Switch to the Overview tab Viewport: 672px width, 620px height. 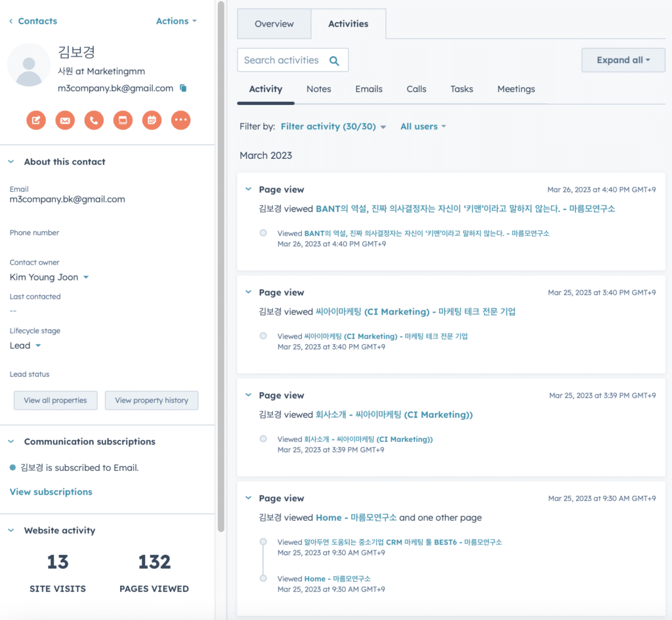274,24
